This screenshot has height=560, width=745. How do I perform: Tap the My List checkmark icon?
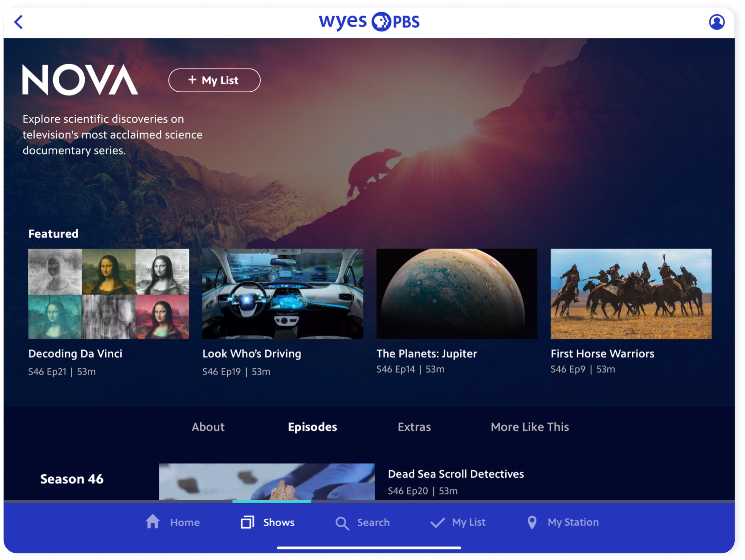point(437,522)
